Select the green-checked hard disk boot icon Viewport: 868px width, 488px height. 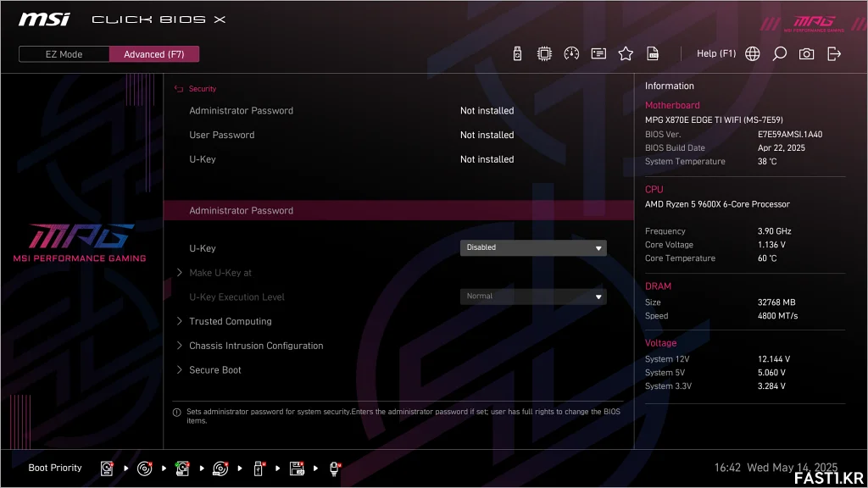pos(182,468)
